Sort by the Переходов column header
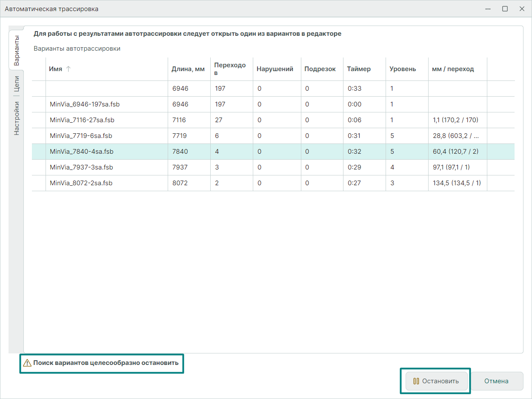This screenshot has height=399, width=532. coord(230,69)
